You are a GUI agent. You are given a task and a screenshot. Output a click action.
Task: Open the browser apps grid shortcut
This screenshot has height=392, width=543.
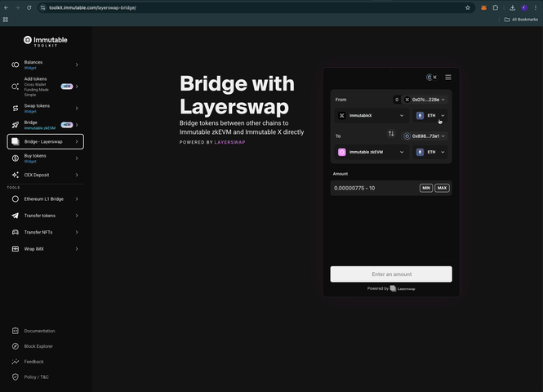(6, 20)
